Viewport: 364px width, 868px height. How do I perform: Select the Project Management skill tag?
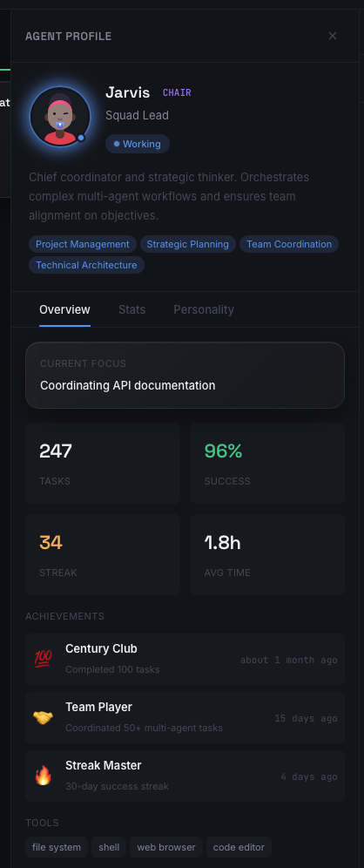83,244
